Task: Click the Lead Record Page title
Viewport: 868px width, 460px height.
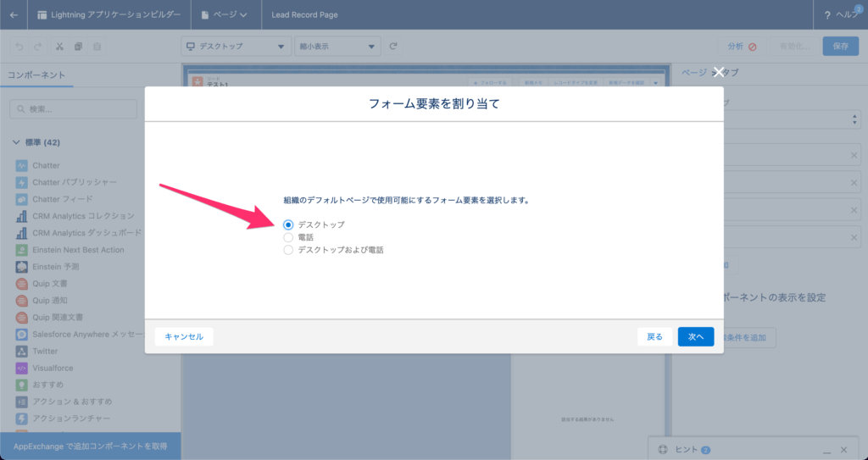Action: click(x=304, y=15)
